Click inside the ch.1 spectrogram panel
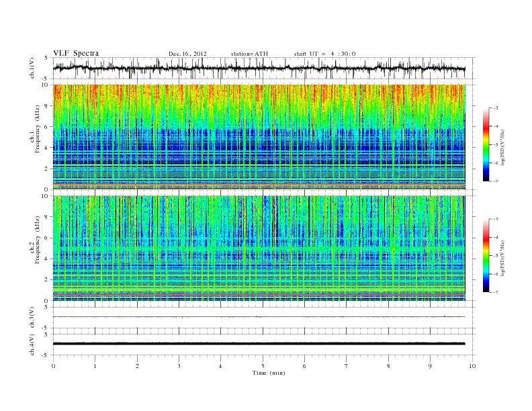Viewport: 532px width, 411px height. [x=259, y=137]
